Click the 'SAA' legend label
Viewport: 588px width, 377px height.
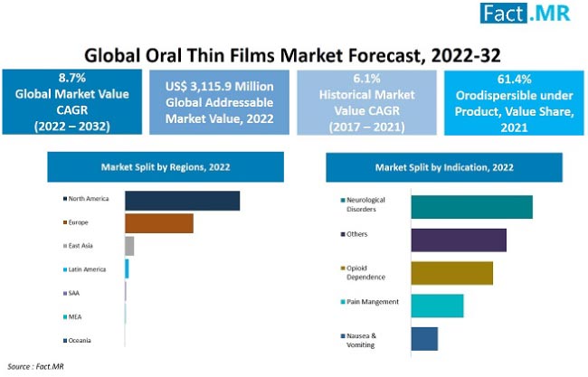click(74, 293)
